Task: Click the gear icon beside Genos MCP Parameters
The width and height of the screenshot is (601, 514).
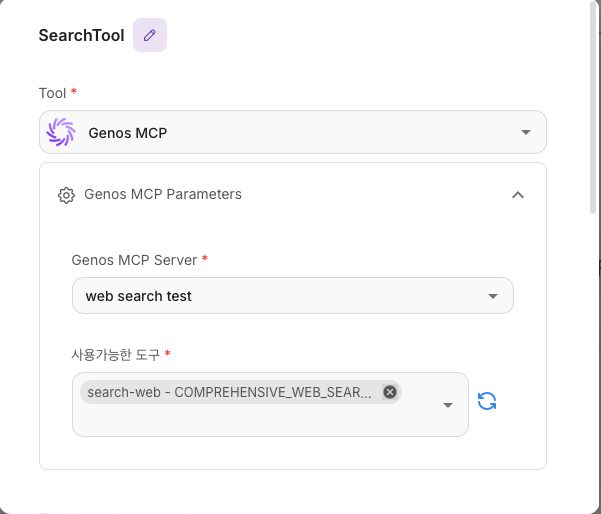Action: pyautogui.click(x=66, y=195)
